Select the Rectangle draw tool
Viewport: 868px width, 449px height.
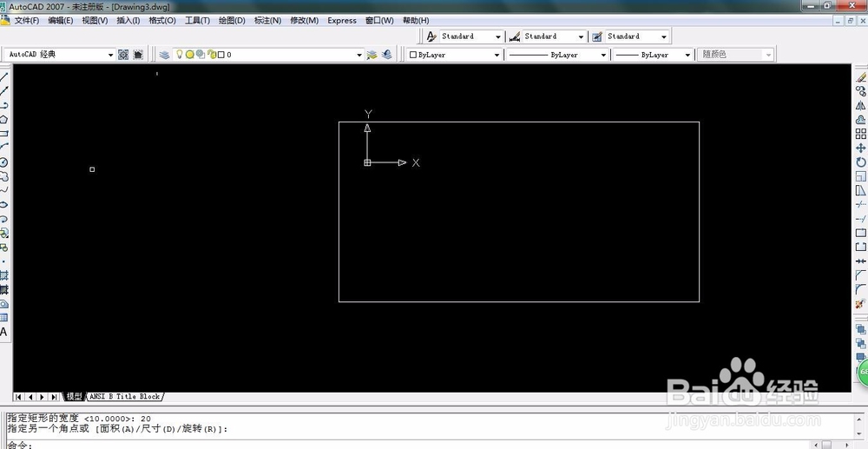click(3, 134)
